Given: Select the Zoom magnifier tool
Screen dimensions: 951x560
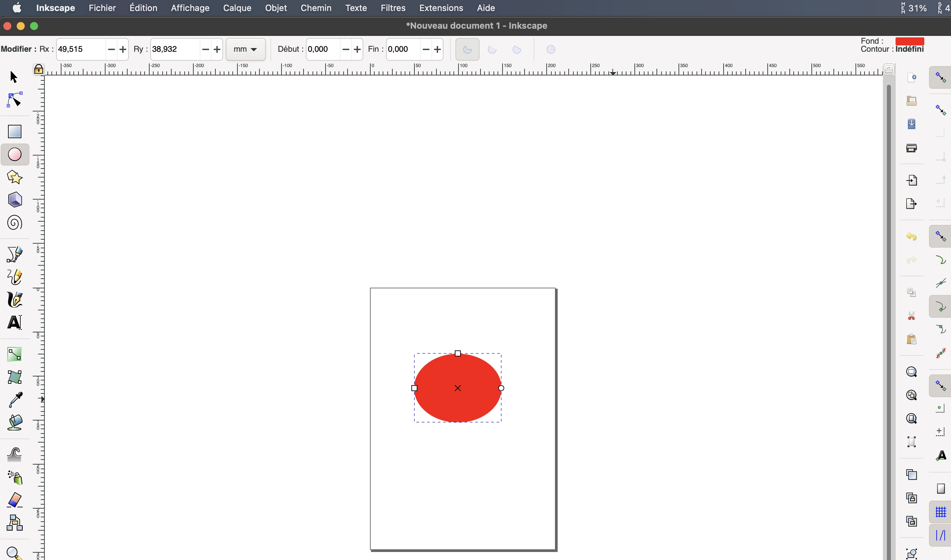Looking at the screenshot, I should [15, 553].
